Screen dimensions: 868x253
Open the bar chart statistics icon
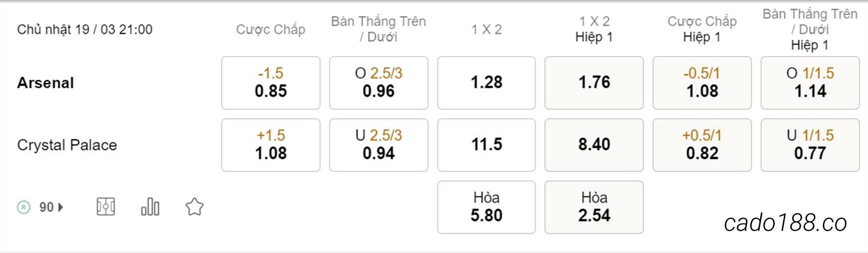(x=150, y=207)
